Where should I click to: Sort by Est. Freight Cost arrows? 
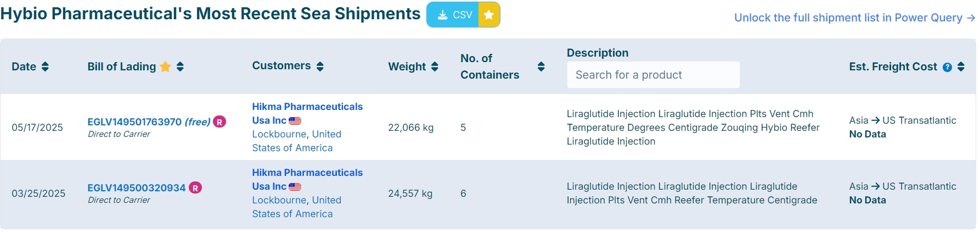[961, 67]
